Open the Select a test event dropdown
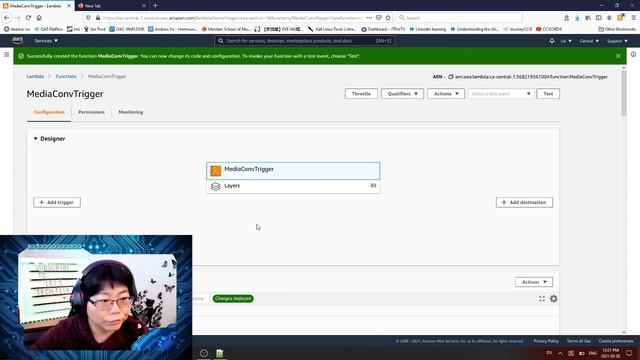This screenshot has width=640, height=360. (501, 94)
